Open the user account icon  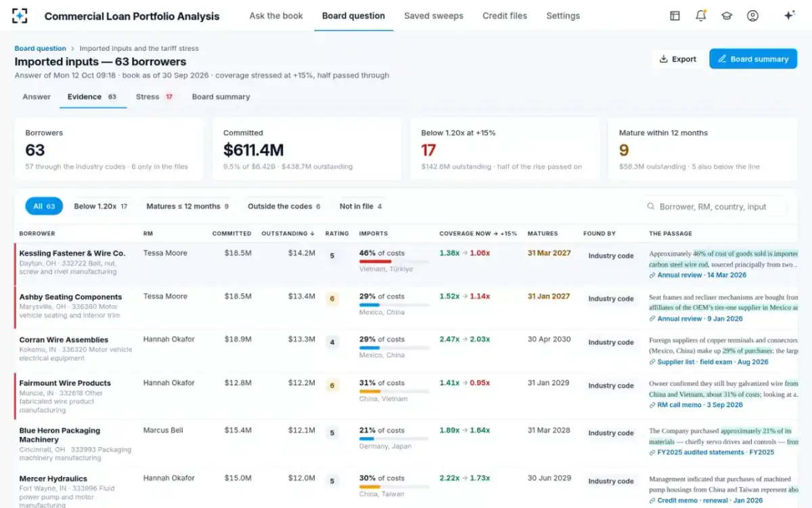(x=752, y=16)
